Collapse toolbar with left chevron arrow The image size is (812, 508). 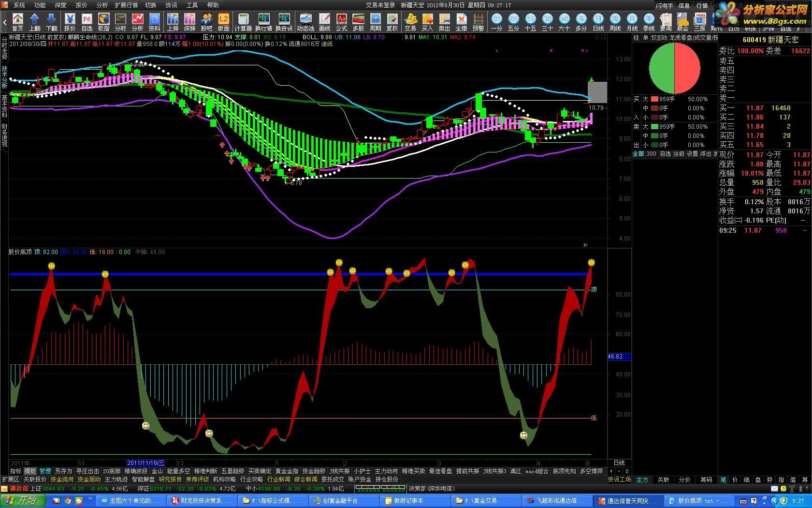(5, 22)
